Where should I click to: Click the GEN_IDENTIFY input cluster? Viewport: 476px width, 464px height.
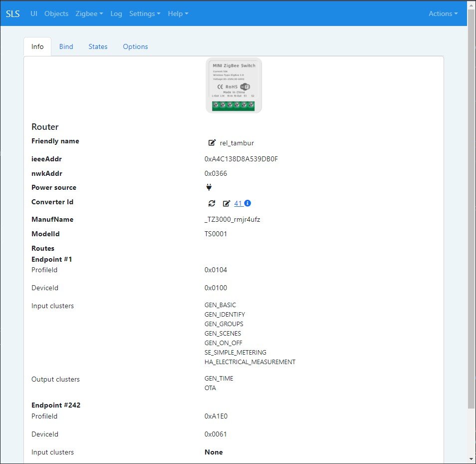225,315
